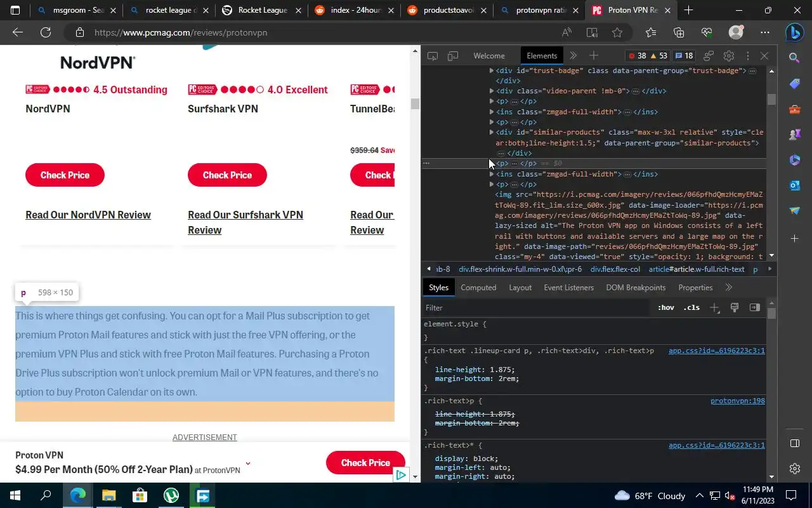Toggle :hov element state panel

coord(665,307)
